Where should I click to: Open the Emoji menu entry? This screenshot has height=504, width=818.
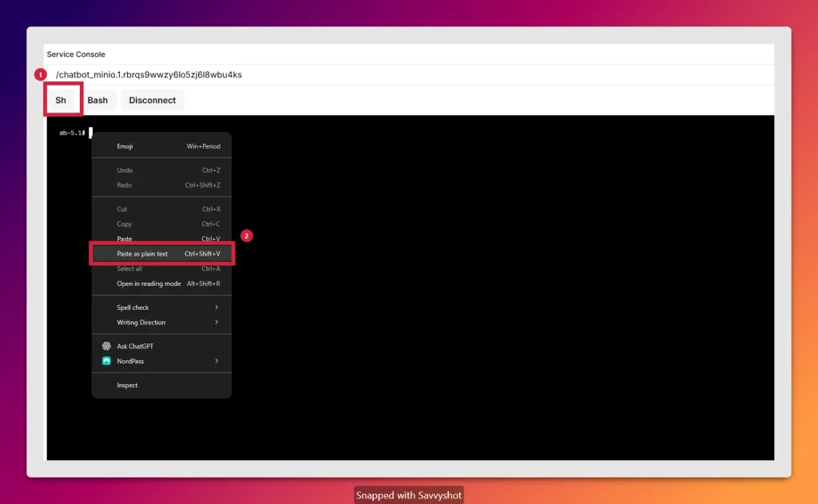point(161,146)
